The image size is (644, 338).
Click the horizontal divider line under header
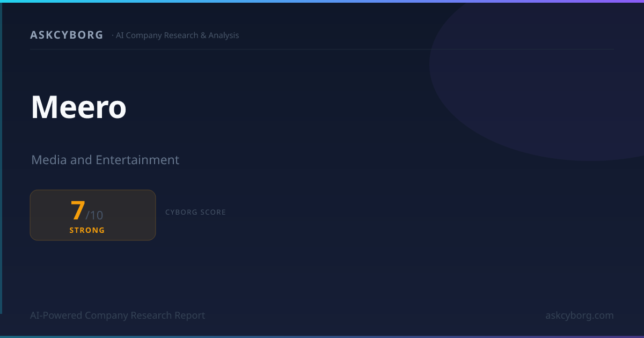(x=322, y=49)
